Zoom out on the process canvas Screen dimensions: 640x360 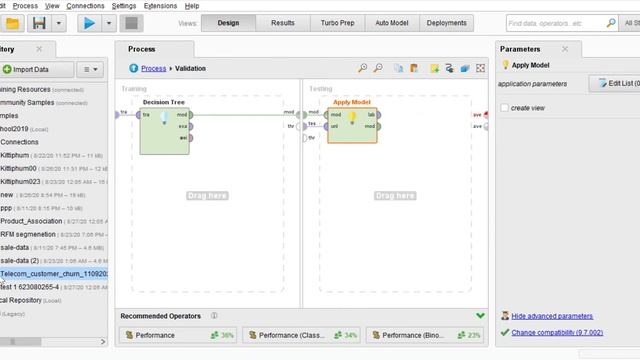click(378, 68)
